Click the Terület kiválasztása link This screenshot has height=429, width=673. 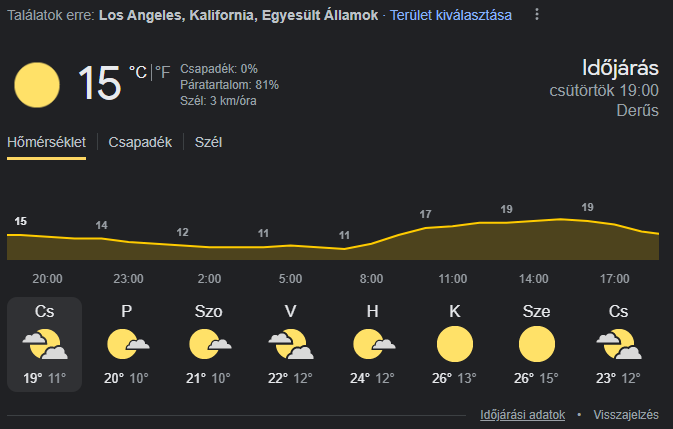[x=451, y=15]
